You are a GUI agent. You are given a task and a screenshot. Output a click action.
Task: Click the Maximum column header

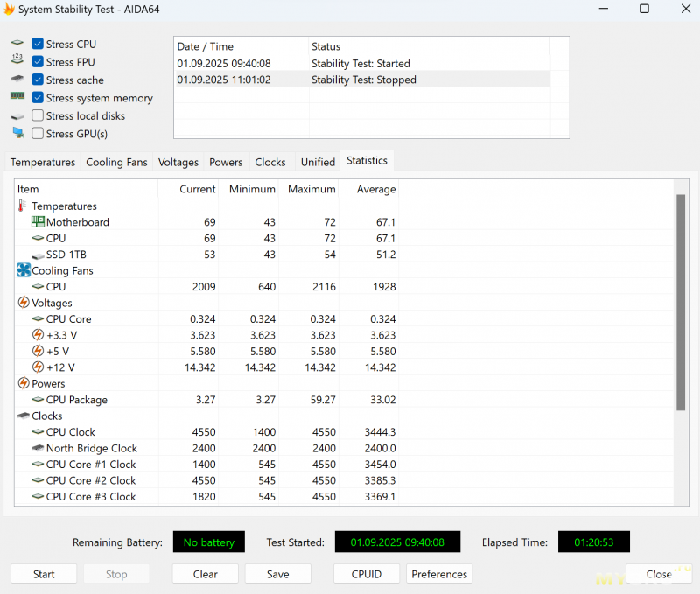point(309,189)
